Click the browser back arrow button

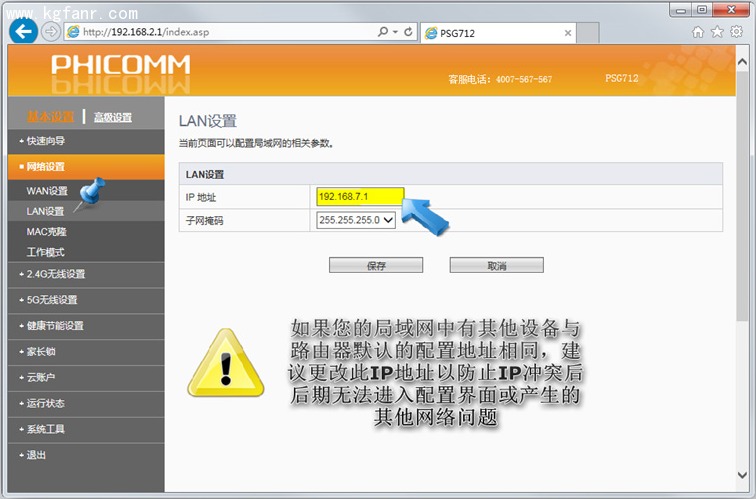tap(23, 32)
